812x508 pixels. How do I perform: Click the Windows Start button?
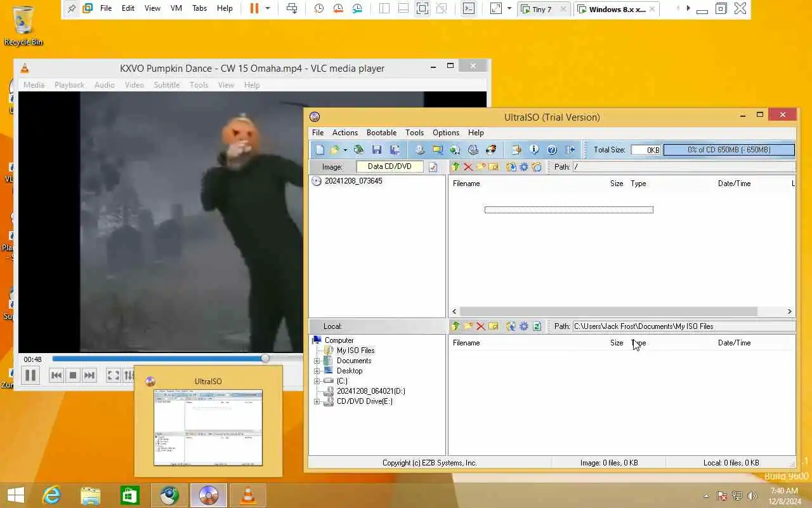[x=16, y=495]
